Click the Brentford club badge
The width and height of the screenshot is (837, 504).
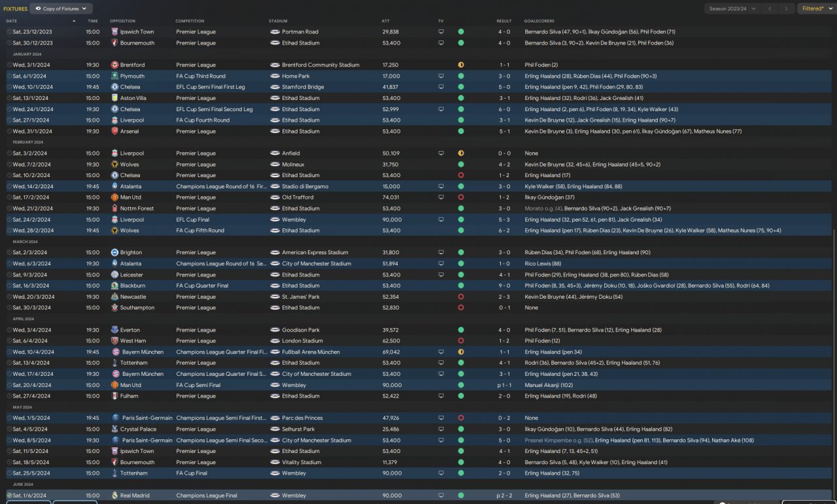pyautogui.click(x=114, y=65)
